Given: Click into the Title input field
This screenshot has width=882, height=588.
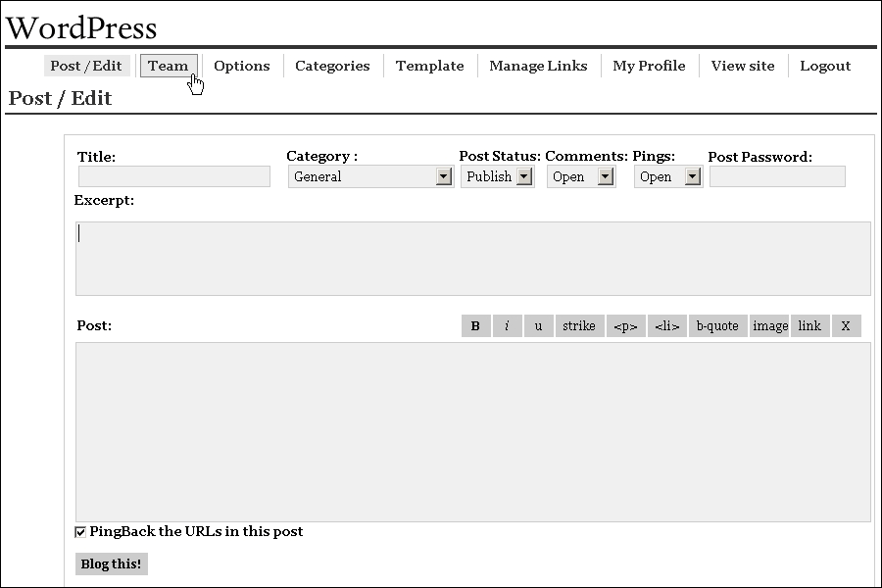Looking at the screenshot, I should click(x=174, y=176).
